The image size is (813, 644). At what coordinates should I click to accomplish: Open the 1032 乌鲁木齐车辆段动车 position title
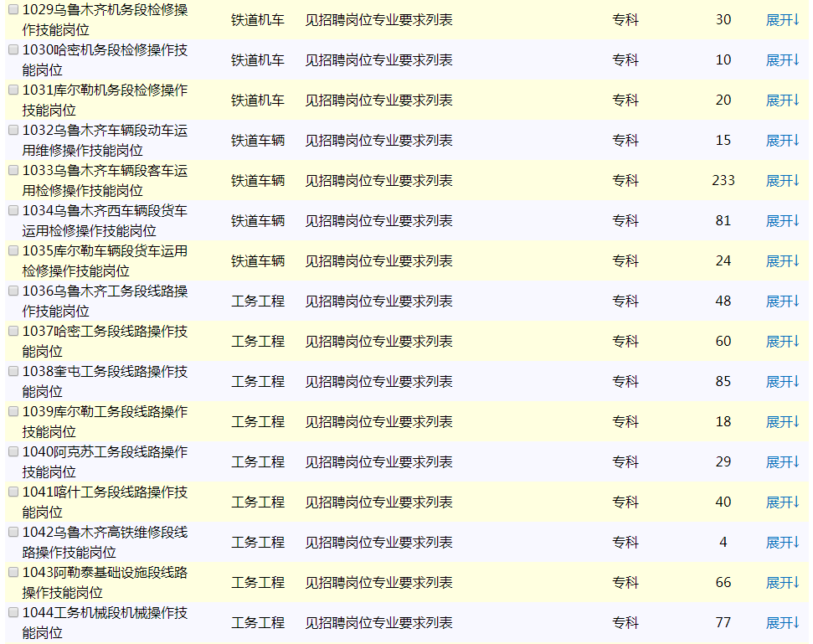pos(105,141)
